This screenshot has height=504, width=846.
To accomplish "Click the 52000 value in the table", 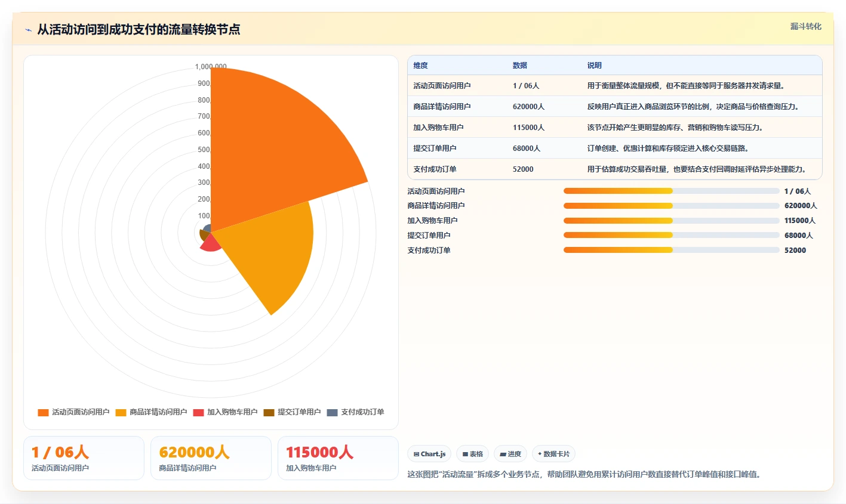I will [523, 169].
